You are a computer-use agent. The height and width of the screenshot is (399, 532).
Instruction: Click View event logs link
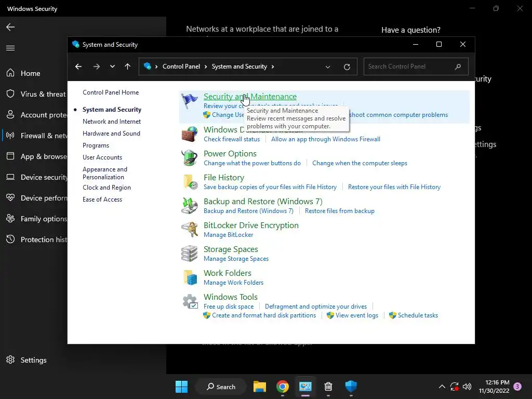[357, 315]
